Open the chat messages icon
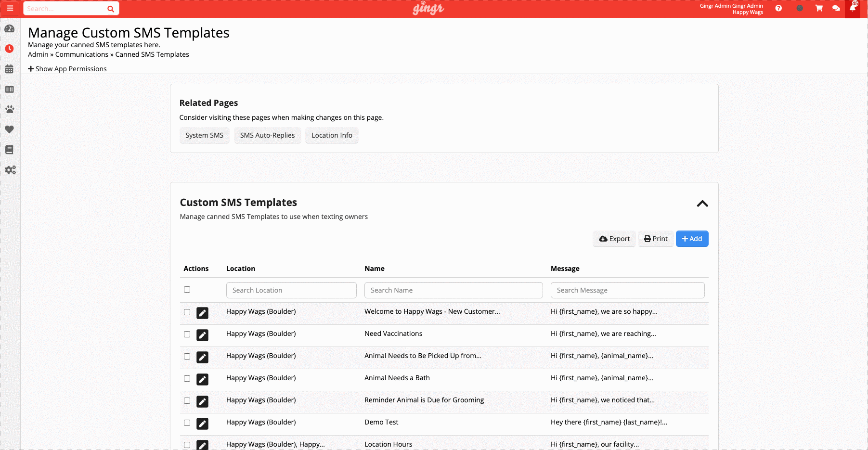Screen dimensions: 868x450 tap(836, 8)
